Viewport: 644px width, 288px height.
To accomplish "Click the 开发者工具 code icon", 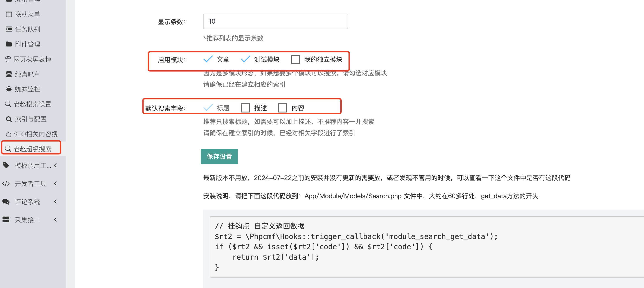I will (6, 183).
